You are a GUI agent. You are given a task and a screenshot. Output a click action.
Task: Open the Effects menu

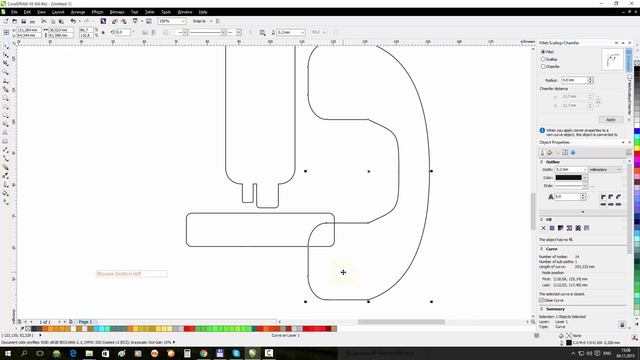pyautogui.click(x=97, y=12)
